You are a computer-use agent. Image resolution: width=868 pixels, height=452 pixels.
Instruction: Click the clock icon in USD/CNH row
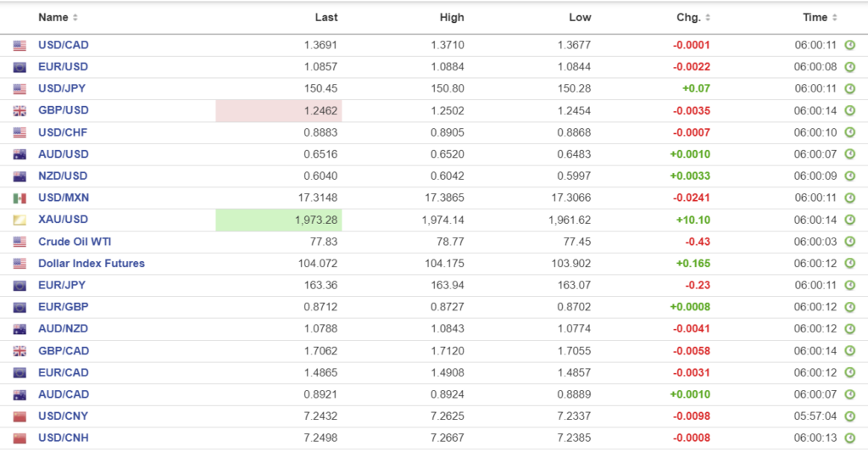(x=849, y=438)
